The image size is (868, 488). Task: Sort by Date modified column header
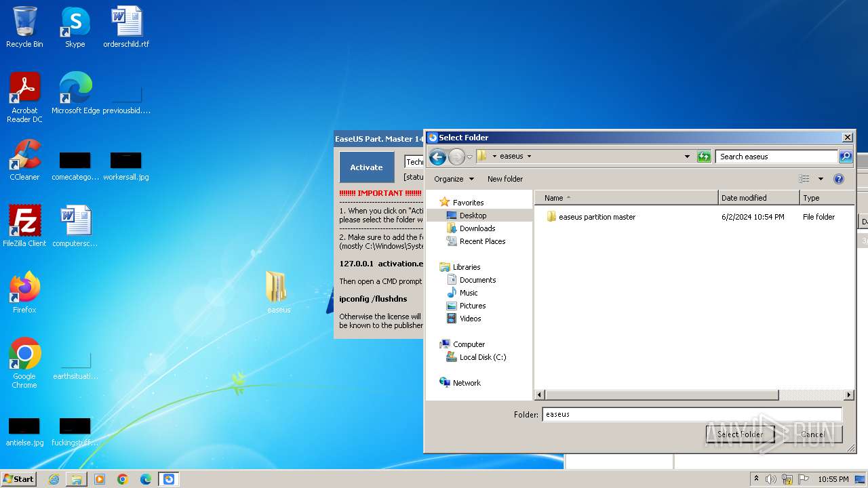click(759, 198)
